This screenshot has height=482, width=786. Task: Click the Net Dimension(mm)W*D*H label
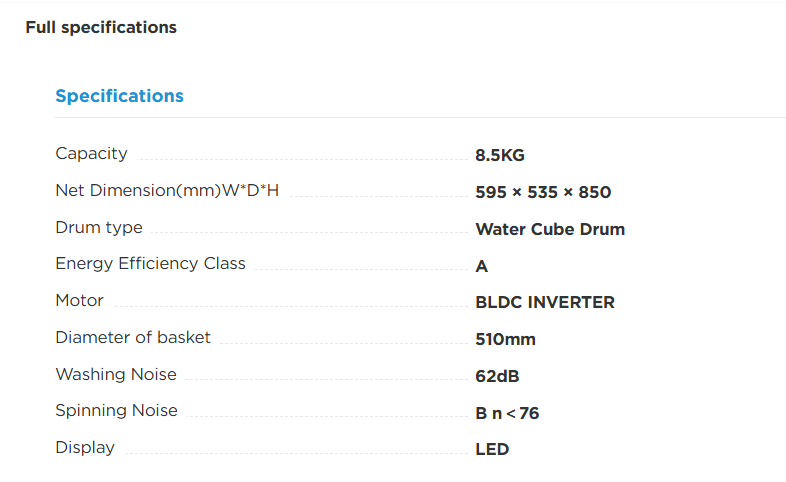[x=167, y=190]
